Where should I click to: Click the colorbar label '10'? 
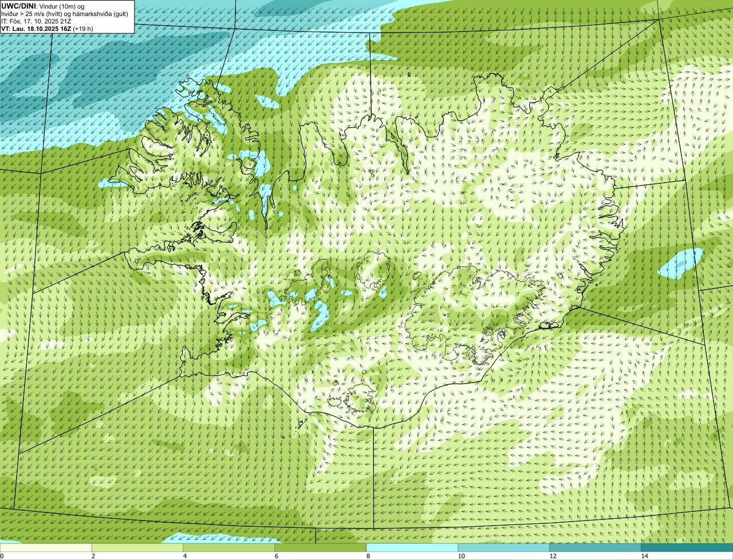(x=460, y=556)
